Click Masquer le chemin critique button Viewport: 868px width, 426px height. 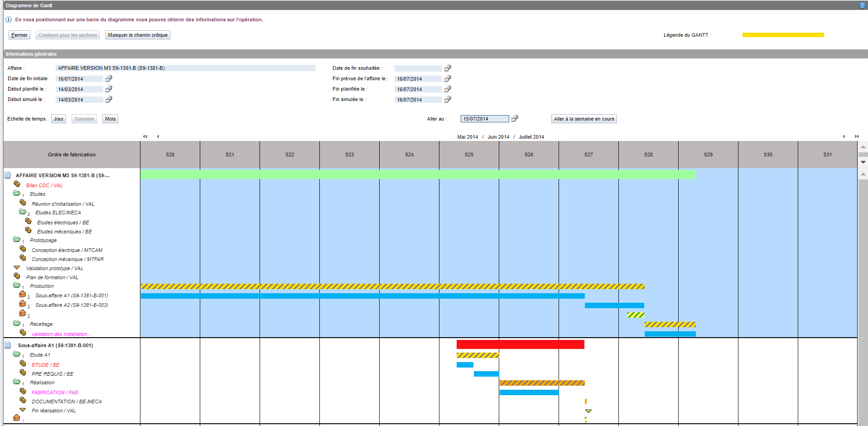coord(138,35)
